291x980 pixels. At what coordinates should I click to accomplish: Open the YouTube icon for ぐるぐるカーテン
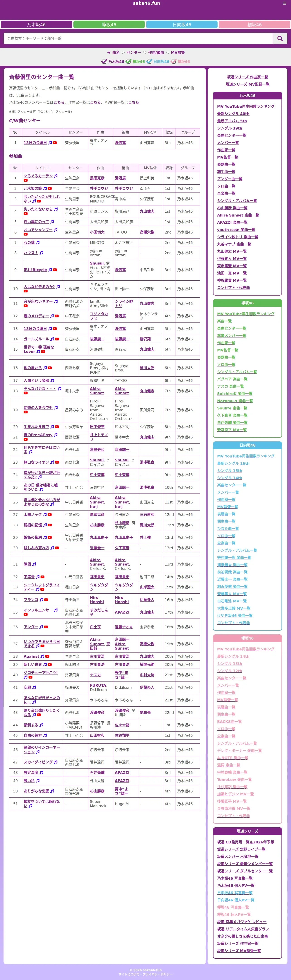click(x=26, y=180)
